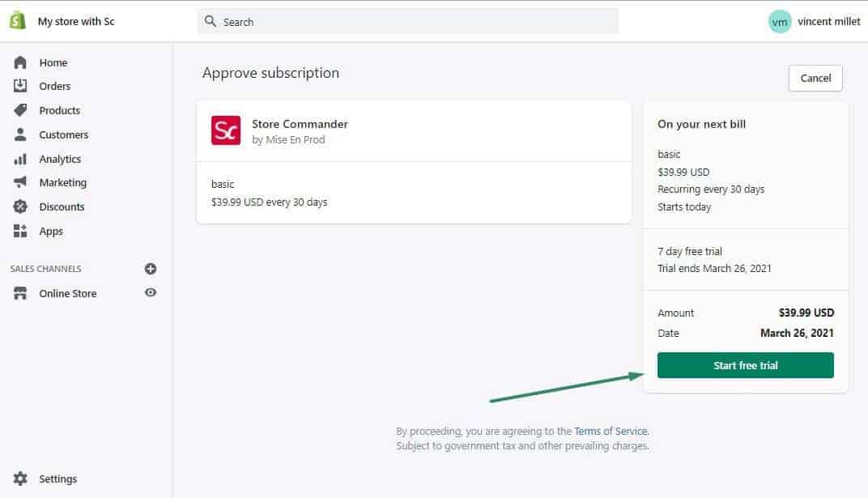This screenshot has height=498, width=868.
Task: Add a sales channel with plus icon
Action: [151, 268]
